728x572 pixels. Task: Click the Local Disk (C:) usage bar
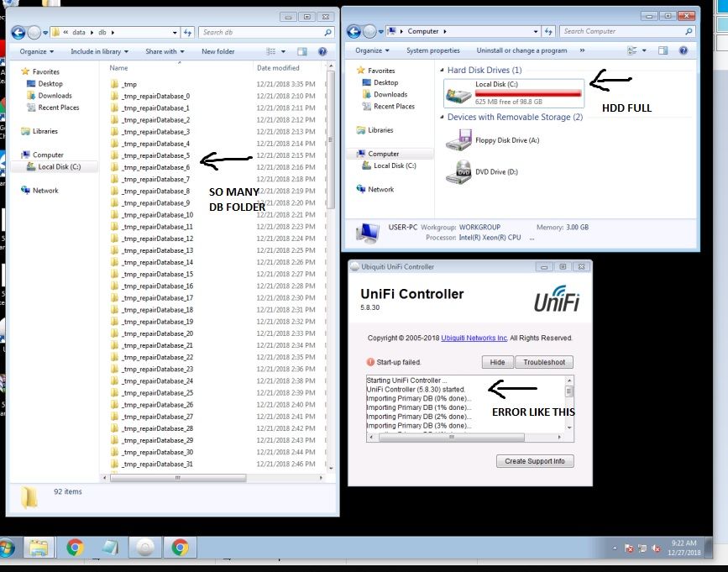pos(528,93)
